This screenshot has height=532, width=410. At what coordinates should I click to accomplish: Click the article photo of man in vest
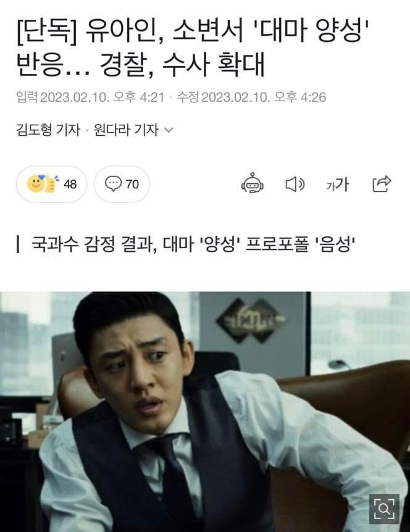pos(205,412)
